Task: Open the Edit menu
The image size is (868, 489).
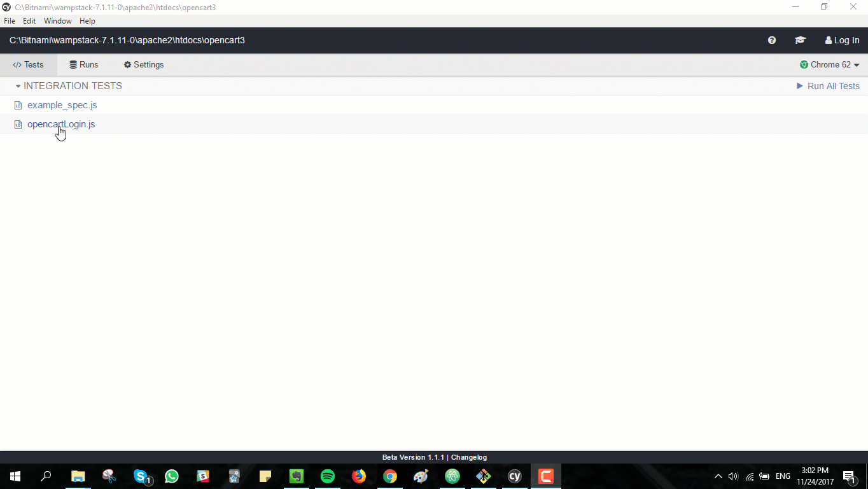Action: point(29,21)
